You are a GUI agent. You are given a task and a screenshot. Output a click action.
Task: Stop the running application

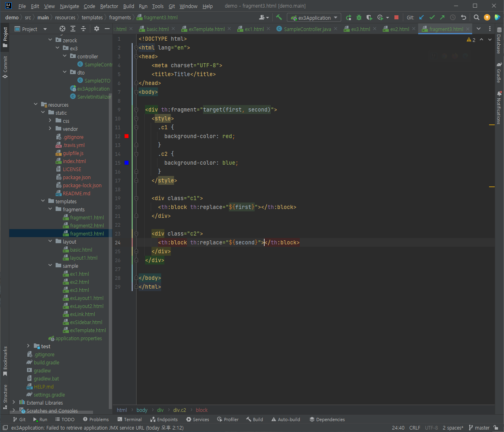coord(396,17)
